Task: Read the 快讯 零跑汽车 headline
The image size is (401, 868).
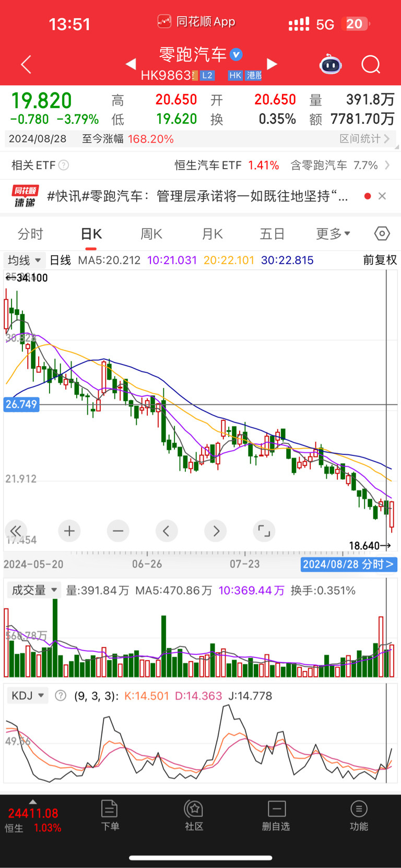Action: click(x=197, y=196)
